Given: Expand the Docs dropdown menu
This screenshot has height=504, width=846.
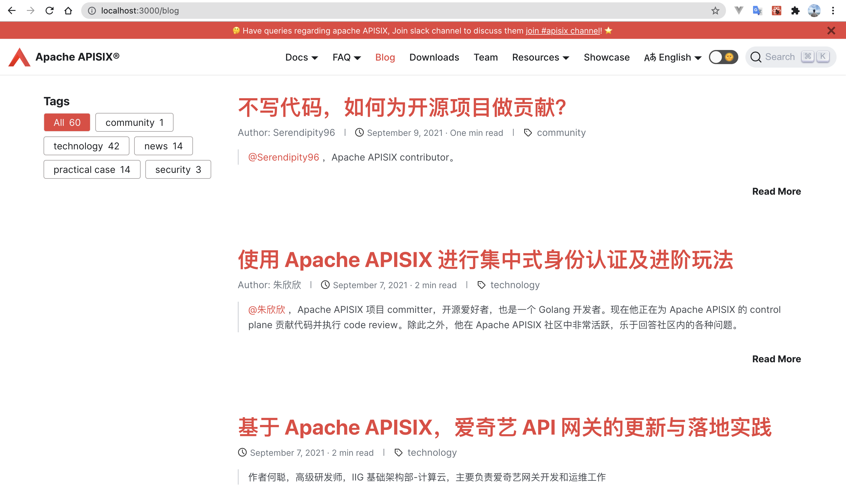Looking at the screenshot, I should click(302, 57).
